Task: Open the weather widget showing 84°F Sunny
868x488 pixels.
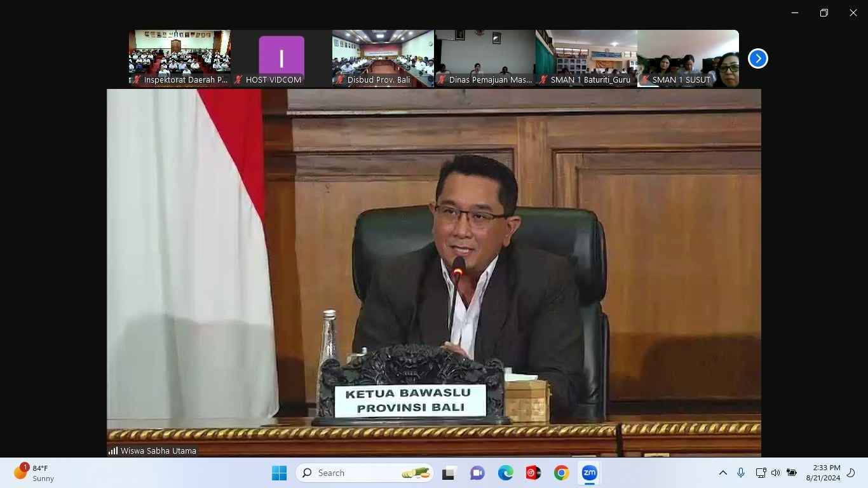Action: [x=35, y=473]
